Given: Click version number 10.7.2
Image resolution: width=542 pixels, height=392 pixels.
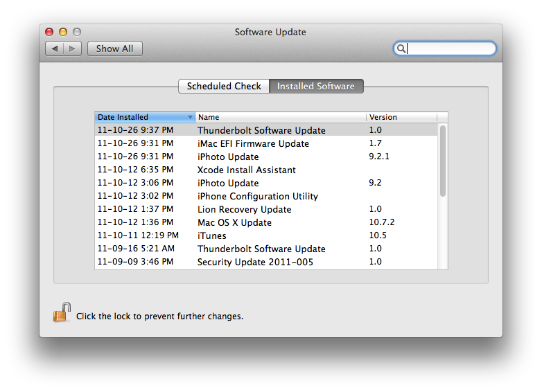Looking at the screenshot, I should (382, 222).
